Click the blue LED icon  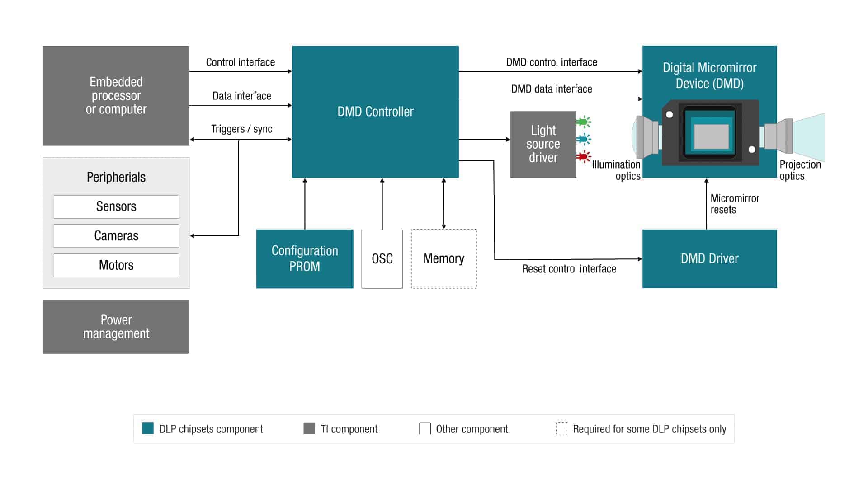pos(583,139)
